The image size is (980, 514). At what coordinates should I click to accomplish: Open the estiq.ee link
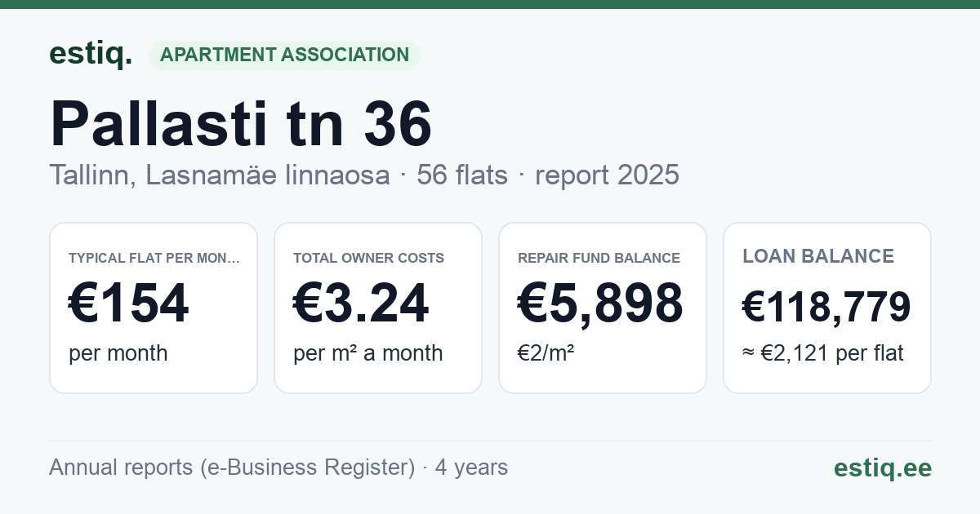(x=883, y=467)
